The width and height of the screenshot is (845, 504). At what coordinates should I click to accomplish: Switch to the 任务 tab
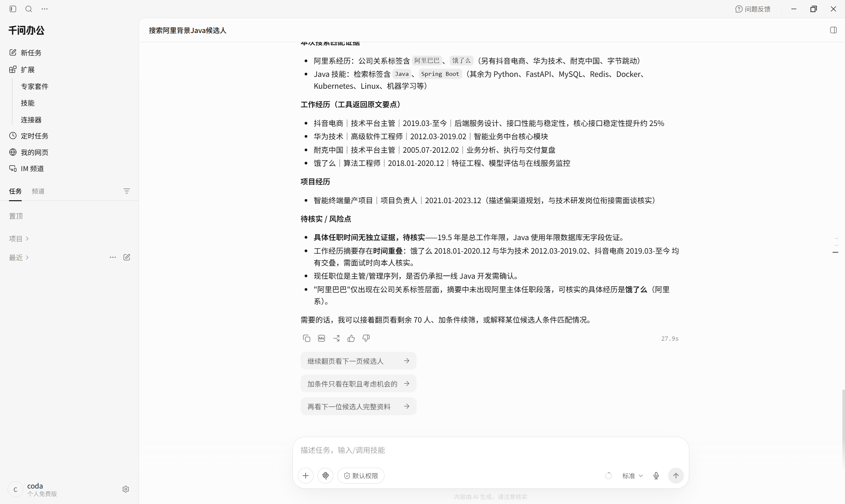pos(15,191)
